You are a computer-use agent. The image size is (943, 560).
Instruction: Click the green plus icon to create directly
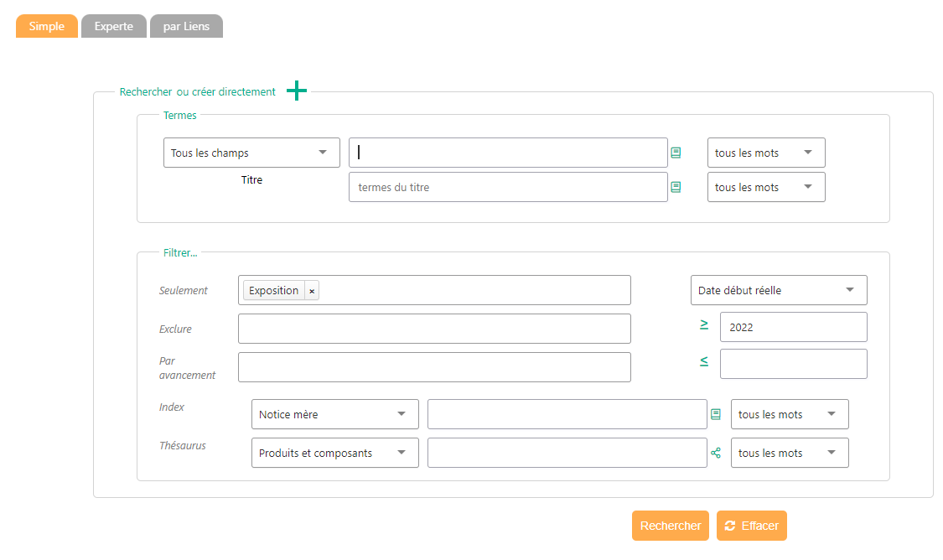(x=297, y=91)
